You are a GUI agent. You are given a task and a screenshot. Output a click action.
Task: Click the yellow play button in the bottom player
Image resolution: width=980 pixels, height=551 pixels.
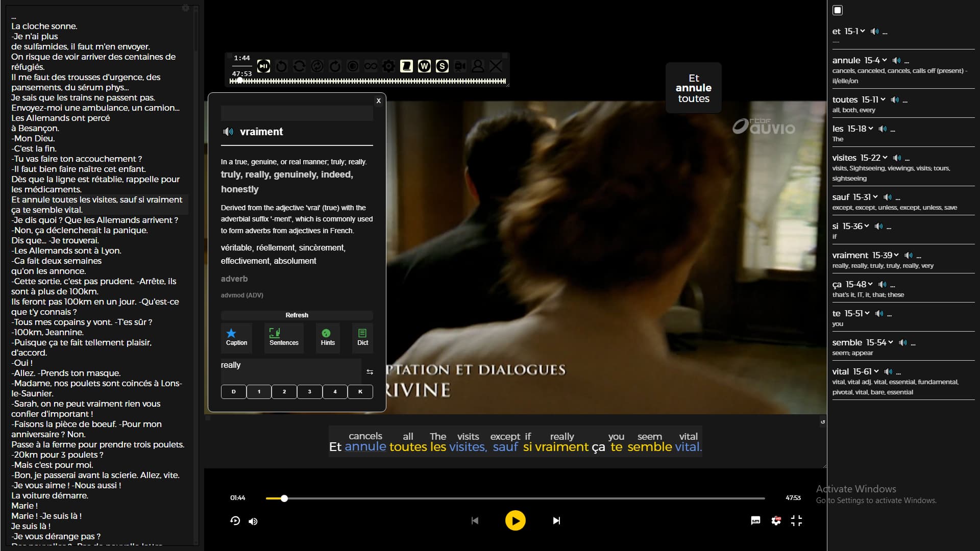(x=515, y=521)
